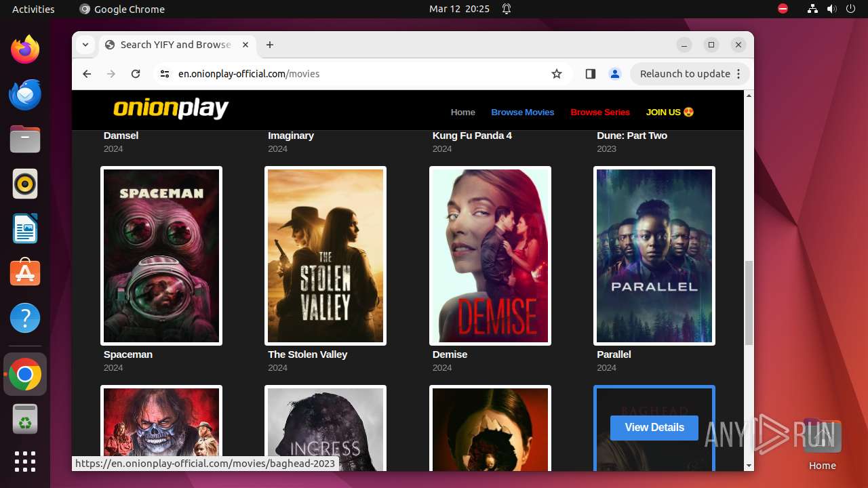
Task: Click the Parallel title text
Action: 614,354
